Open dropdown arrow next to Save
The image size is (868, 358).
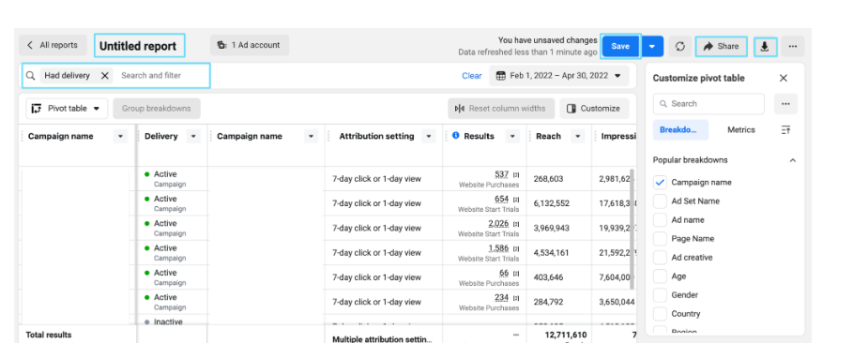pos(651,47)
